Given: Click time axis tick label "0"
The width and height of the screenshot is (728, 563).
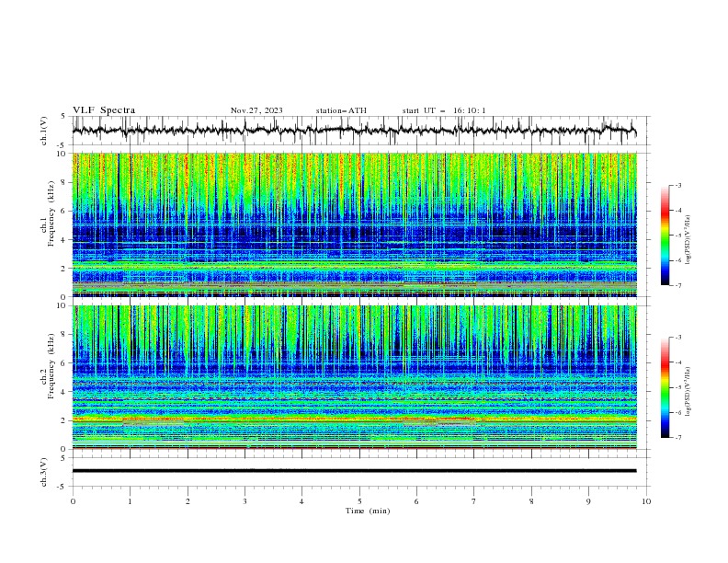Looking at the screenshot, I should 73,501.
